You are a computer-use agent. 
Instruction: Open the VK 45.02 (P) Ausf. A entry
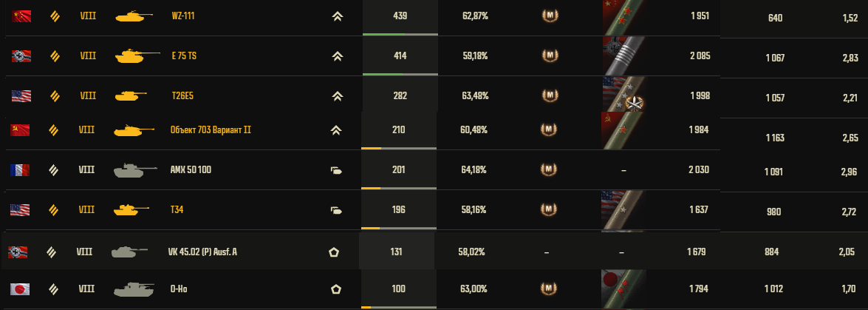(202, 252)
